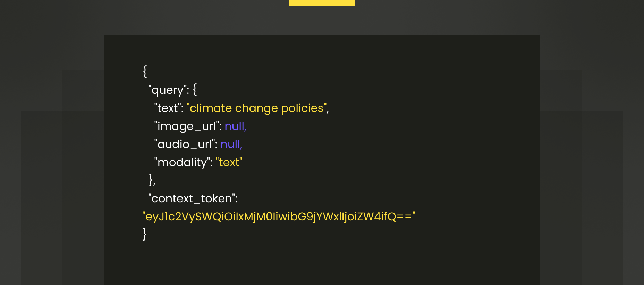Viewport: 644px width, 285px height.
Task: Click the "==" ending of the token
Action: 404,217
